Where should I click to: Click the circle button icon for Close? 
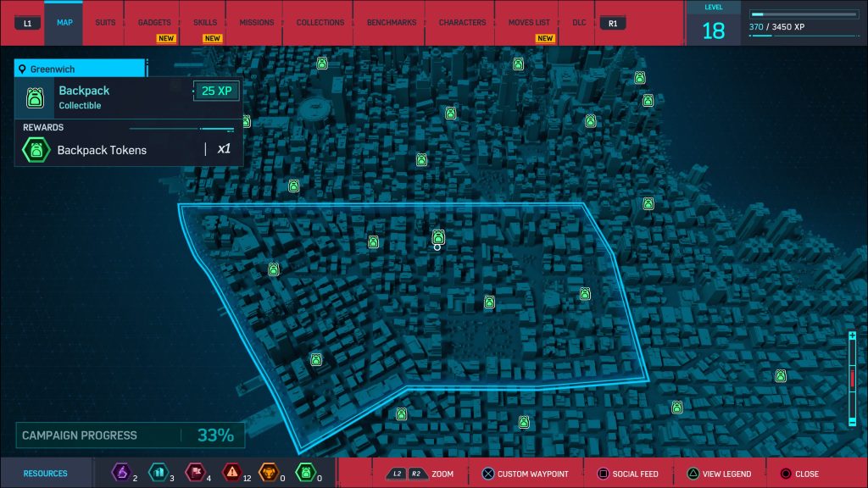tap(786, 474)
